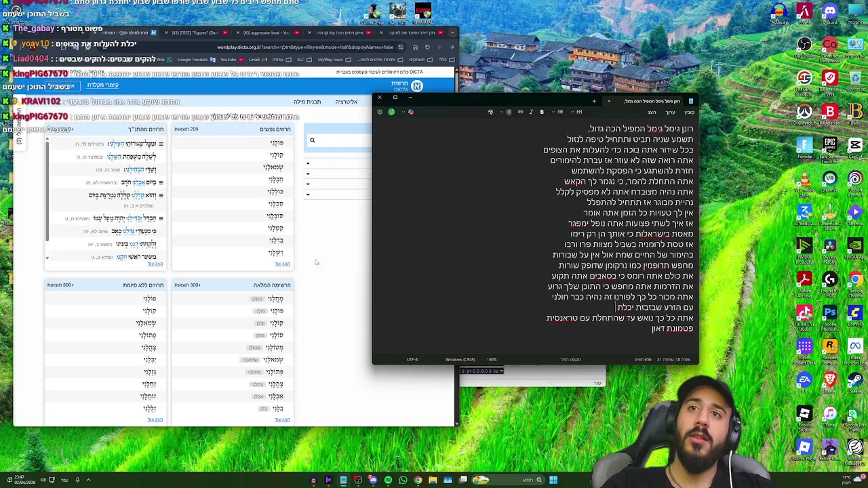Open the Logitech G HUB shortcut
Screen dimensions: 868x488
(x=829, y=282)
